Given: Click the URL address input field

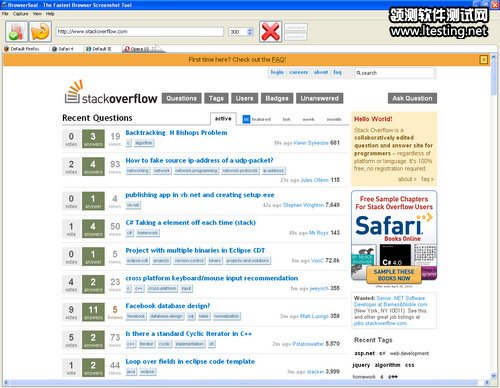Looking at the screenshot, I should 139,32.
